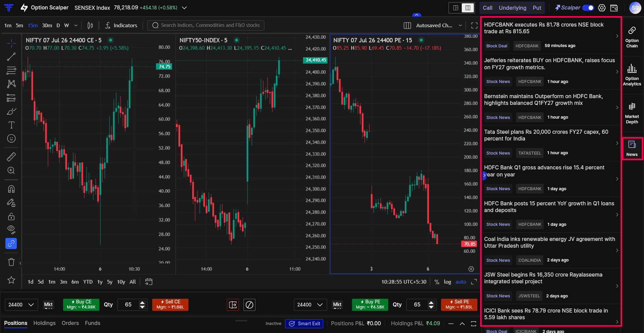This screenshot has width=644, height=333.
Task: Expand the Jefferies HDFCBANK news chevron
Action: [617, 72]
